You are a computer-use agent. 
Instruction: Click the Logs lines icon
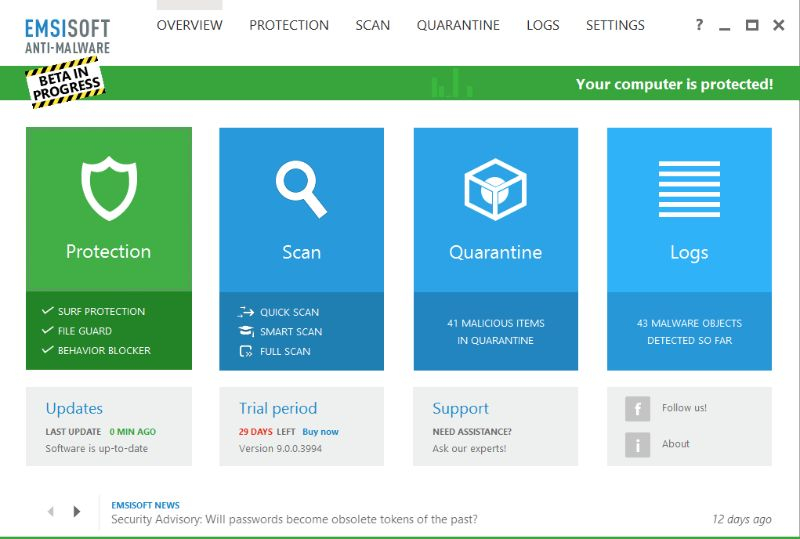click(689, 189)
